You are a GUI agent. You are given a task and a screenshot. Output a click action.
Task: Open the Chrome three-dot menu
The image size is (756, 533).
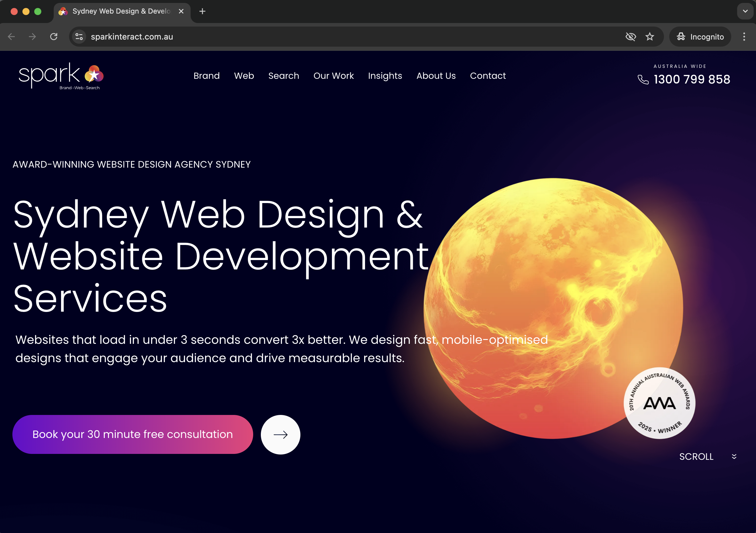744,37
